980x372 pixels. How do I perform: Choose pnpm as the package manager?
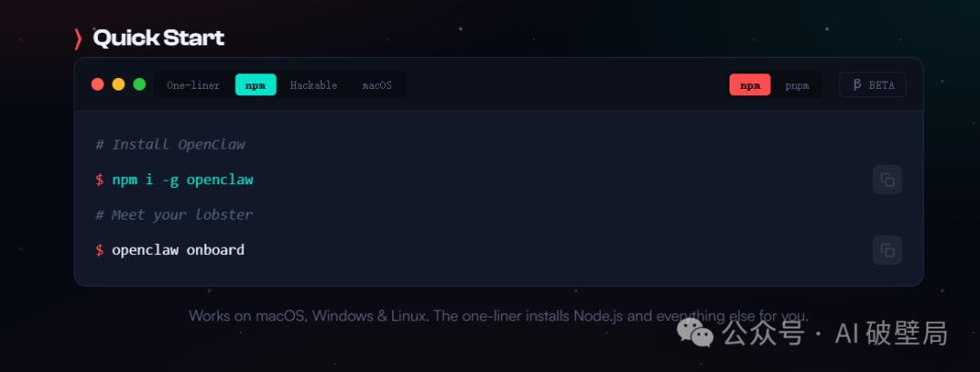point(797,85)
